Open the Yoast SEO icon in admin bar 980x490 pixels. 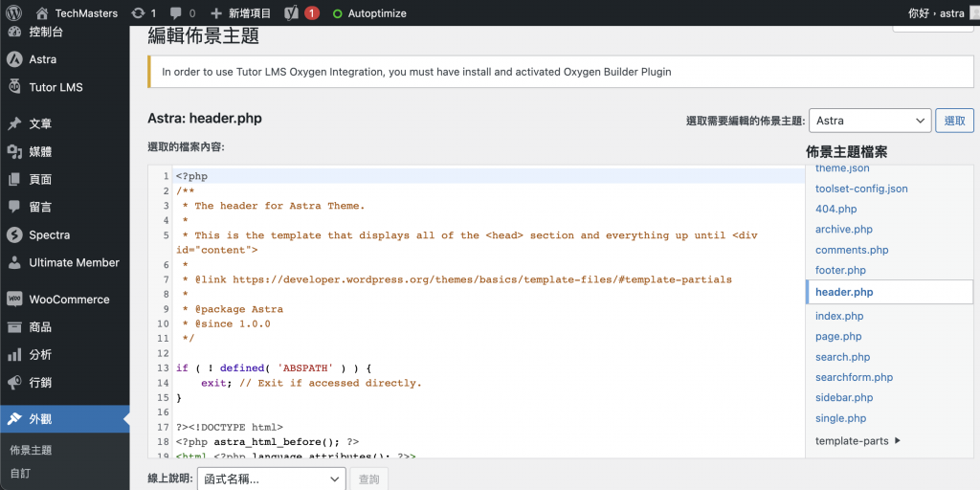pos(291,12)
